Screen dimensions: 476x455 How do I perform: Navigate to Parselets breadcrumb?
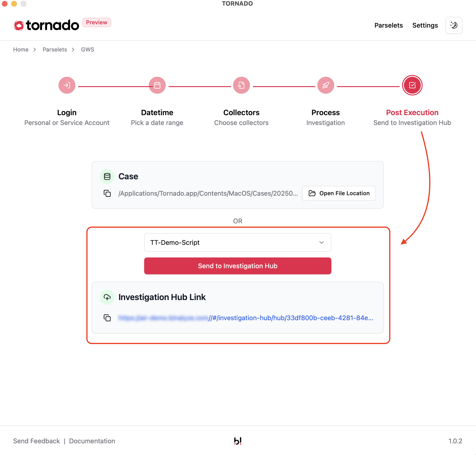click(55, 49)
